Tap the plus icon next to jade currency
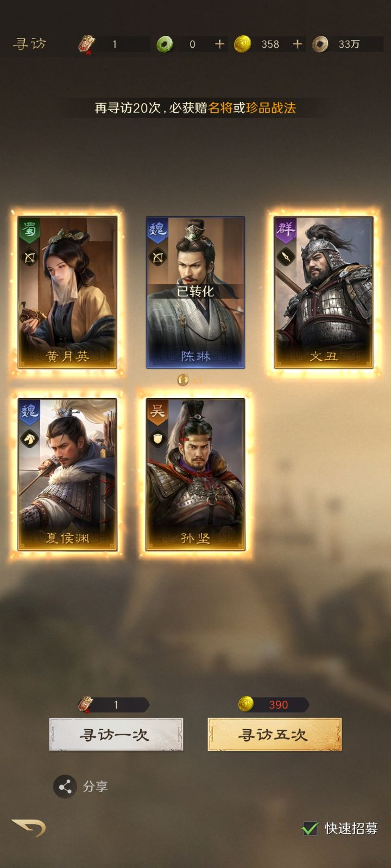The image size is (391, 868). coord(219,44)
